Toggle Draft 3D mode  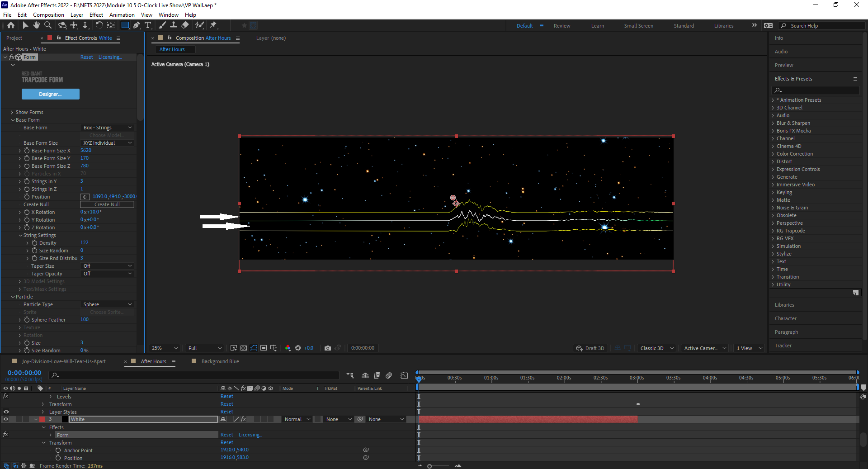(x=590, y=348)
